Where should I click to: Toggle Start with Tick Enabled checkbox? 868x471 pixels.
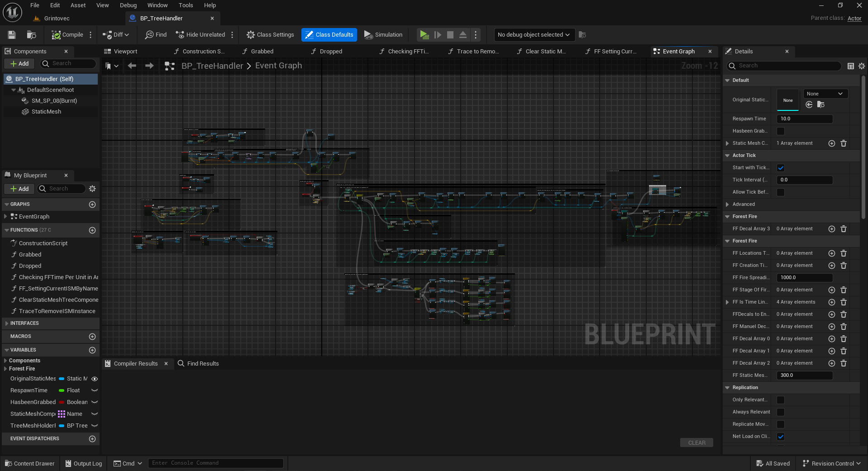pos(781,168)
